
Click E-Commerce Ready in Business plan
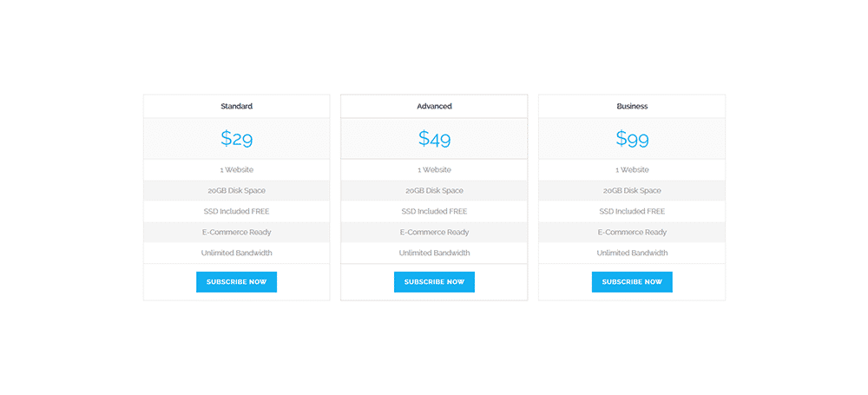coord(632,232)
